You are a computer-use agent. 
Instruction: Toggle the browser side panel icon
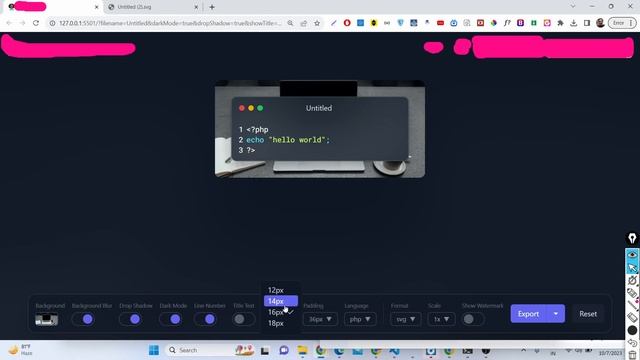coord(587,23)
